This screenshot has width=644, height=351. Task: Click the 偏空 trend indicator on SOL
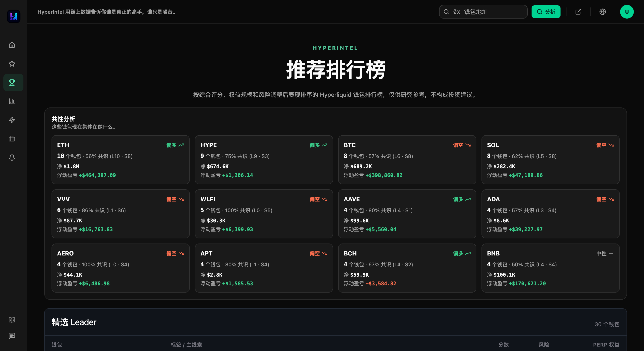[605, 145]
